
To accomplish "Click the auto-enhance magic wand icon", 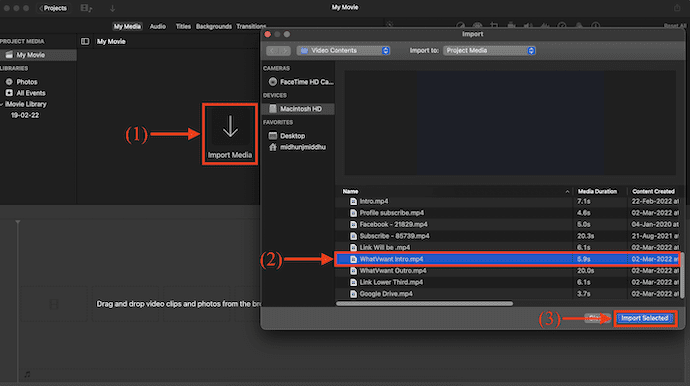I will (389, 25).
